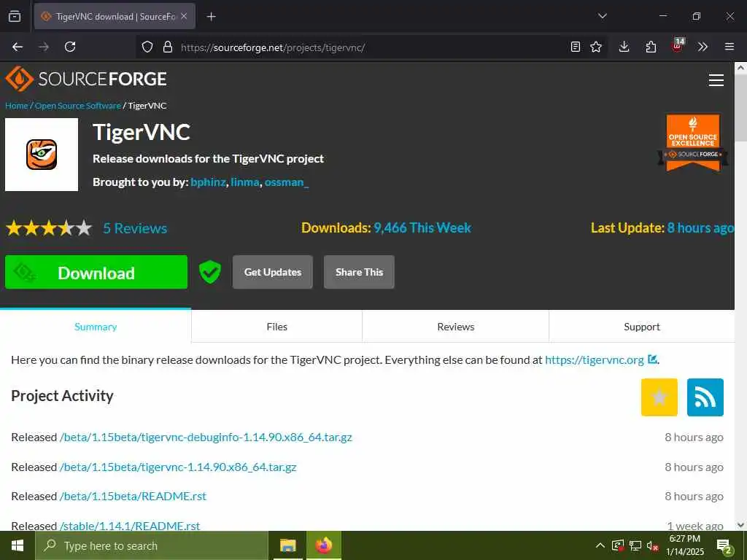Bookmark this page with star icon

[x=596, y=47]
